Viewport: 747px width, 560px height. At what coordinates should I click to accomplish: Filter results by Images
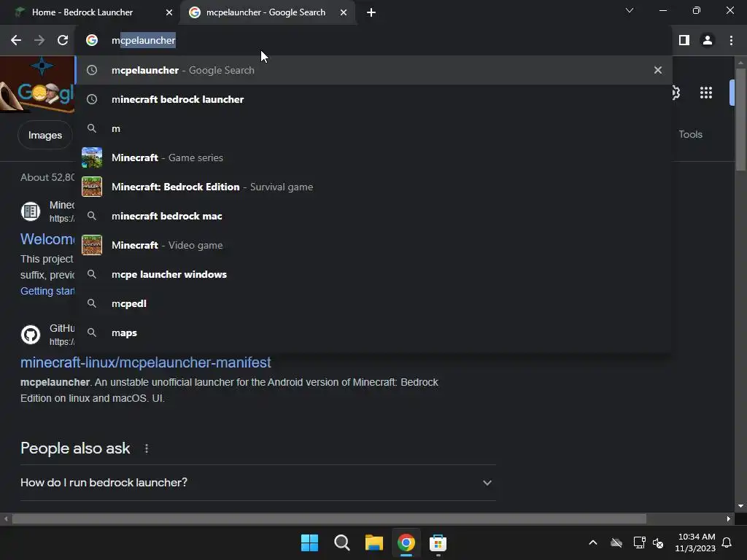click(x=44, y=135)
